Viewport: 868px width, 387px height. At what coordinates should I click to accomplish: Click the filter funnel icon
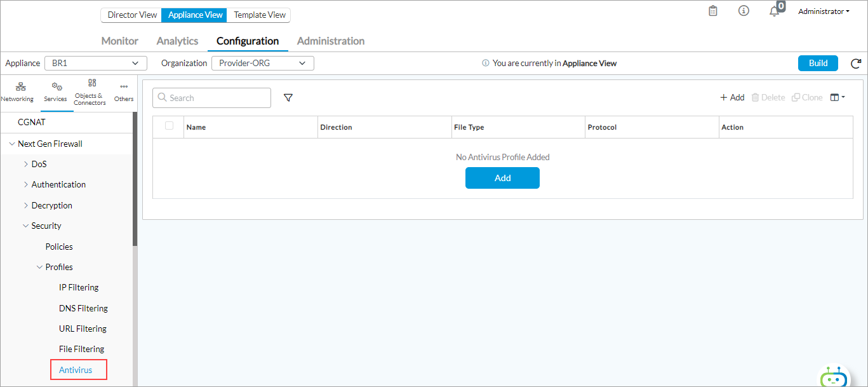(x=288, y=98)
